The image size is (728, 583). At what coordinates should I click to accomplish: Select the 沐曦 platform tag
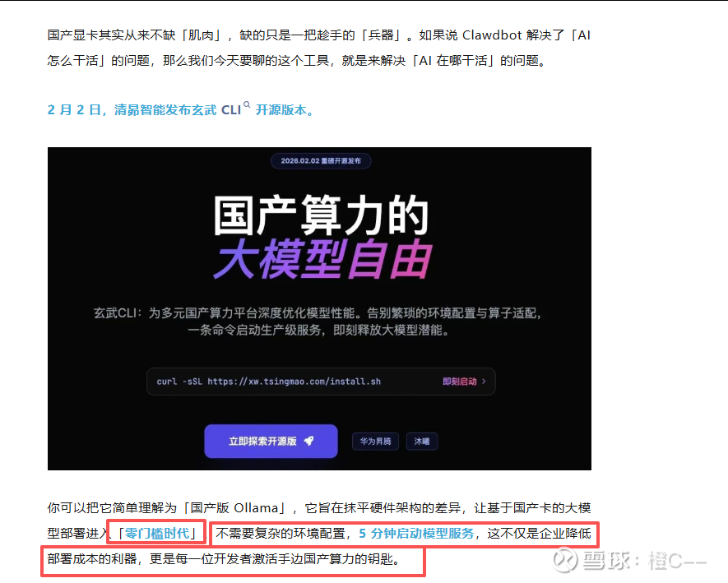[x=421, y=442]
